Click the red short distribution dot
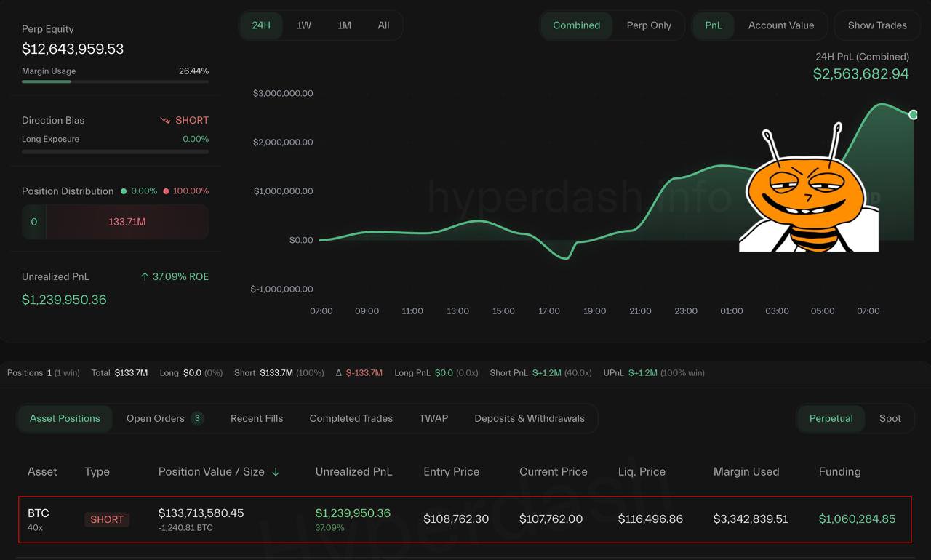The height and width of the screenshot is (560, 931). [x=166, y=191]
